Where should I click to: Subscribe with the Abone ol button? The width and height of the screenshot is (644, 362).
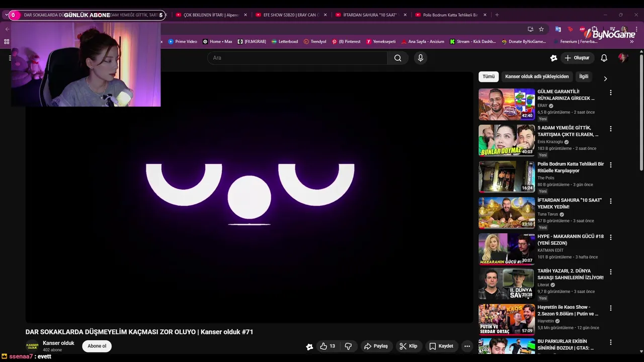(x=97, y=346)
